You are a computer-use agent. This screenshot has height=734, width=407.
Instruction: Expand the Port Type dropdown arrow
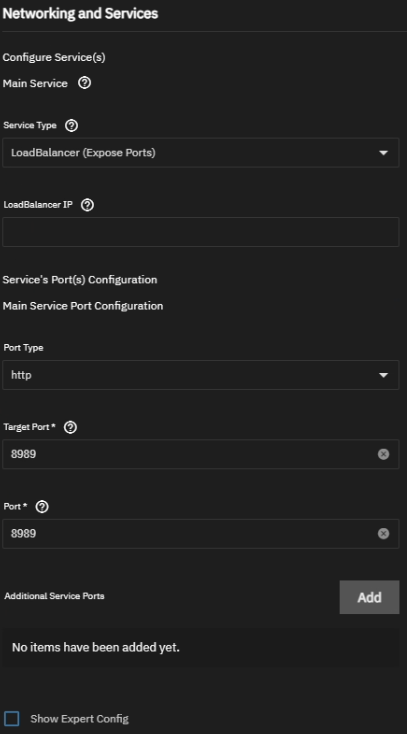tap(383, 375)
